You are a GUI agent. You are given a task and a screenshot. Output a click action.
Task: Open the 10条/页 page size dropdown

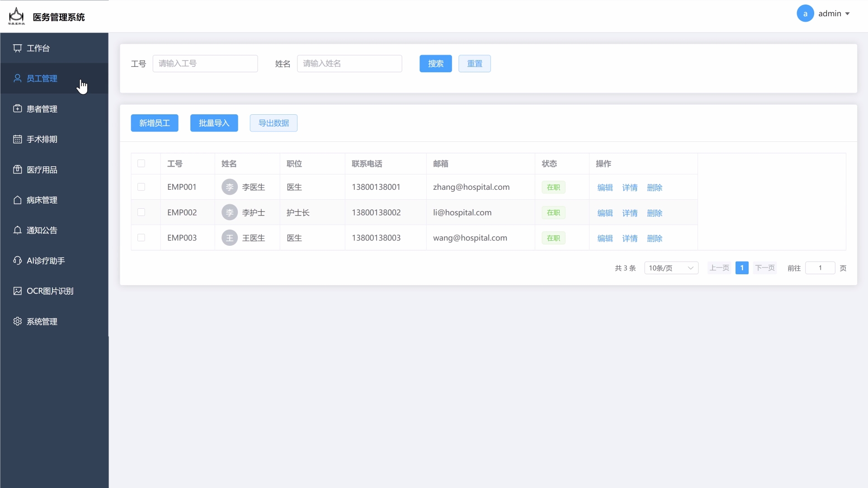[x=671, y=268]
